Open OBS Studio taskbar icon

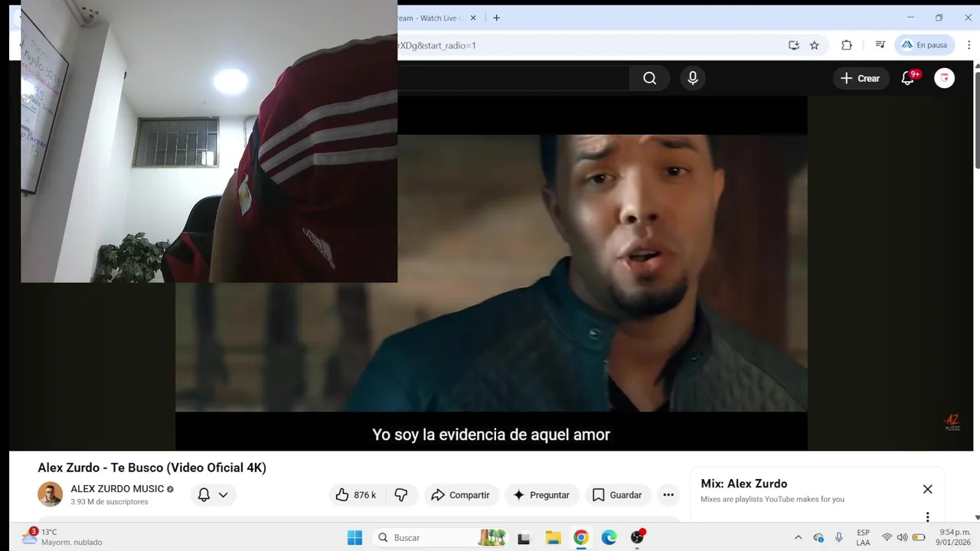(637, 538)
